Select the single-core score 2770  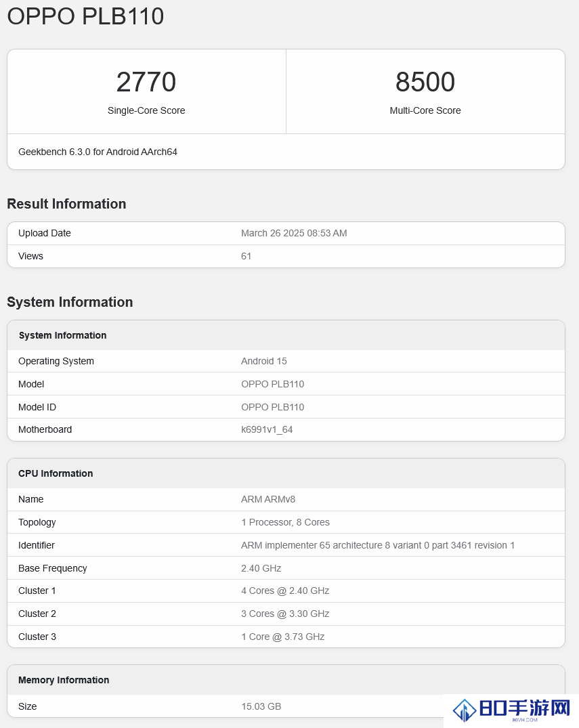(146, 82)
